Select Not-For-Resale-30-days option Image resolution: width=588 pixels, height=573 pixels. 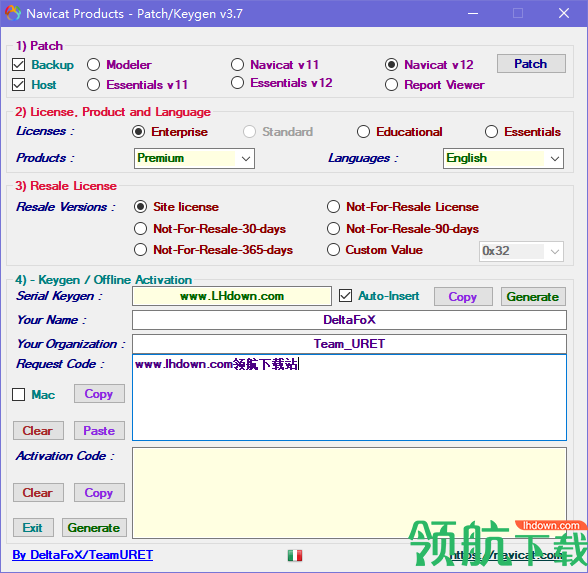pyautogui.click(x=141, y=229)
